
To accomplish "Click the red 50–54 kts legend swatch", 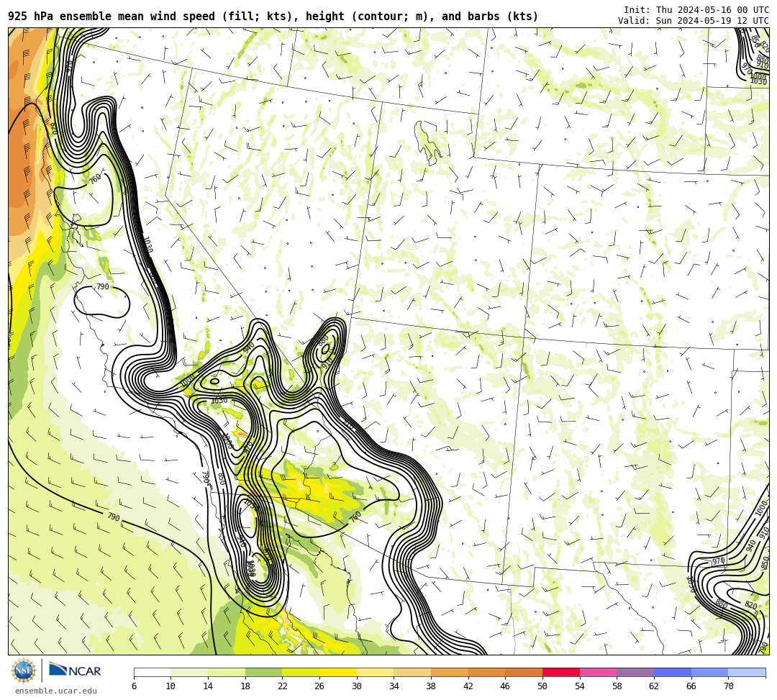I will point(561,672).
